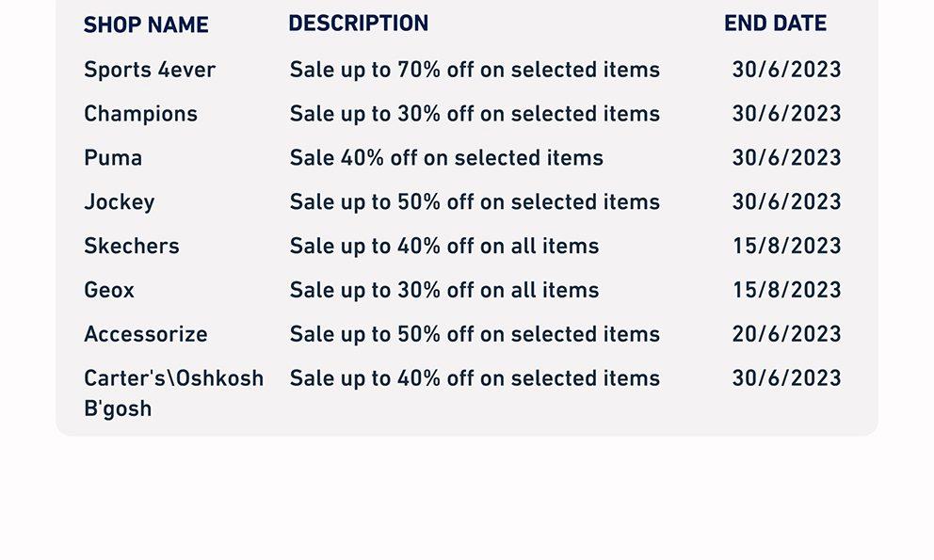Click Geox 30% off all items text

tap(444, 290)
